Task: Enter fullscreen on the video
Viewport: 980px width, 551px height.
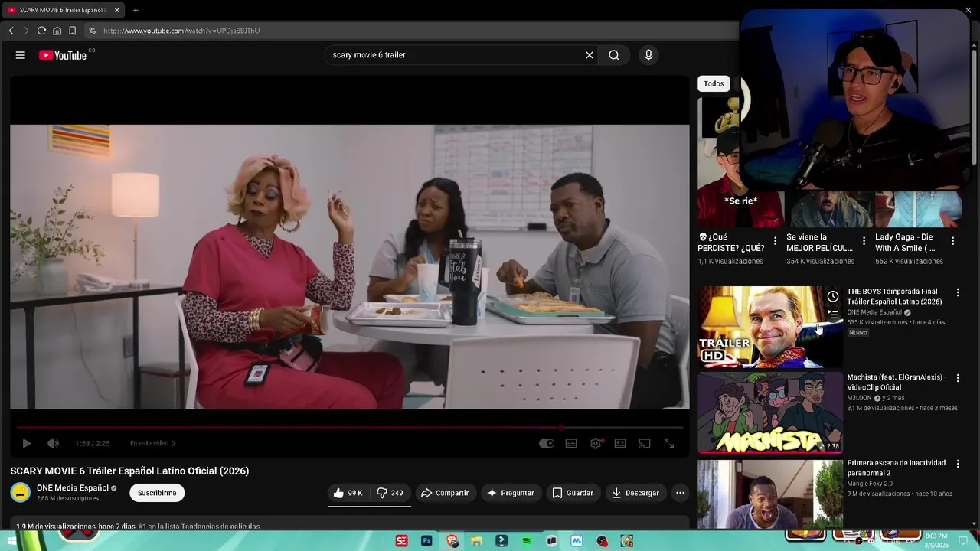Action: [669, 443]
